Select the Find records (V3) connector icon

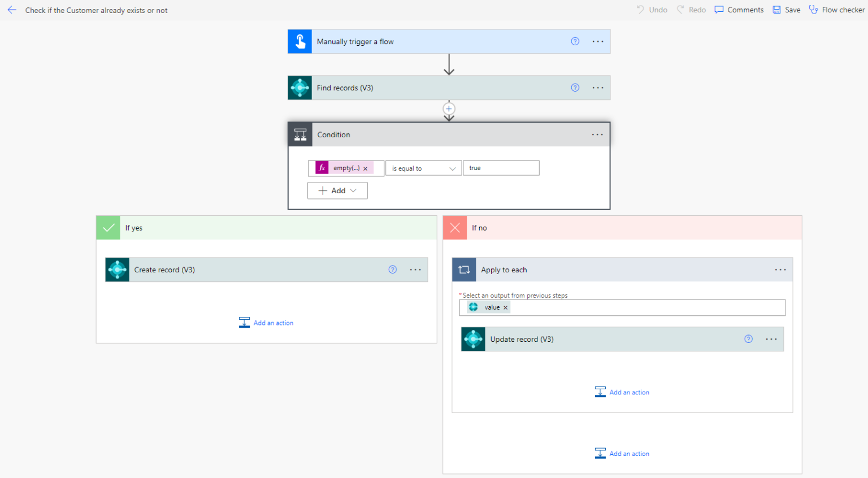click(300, 88)
